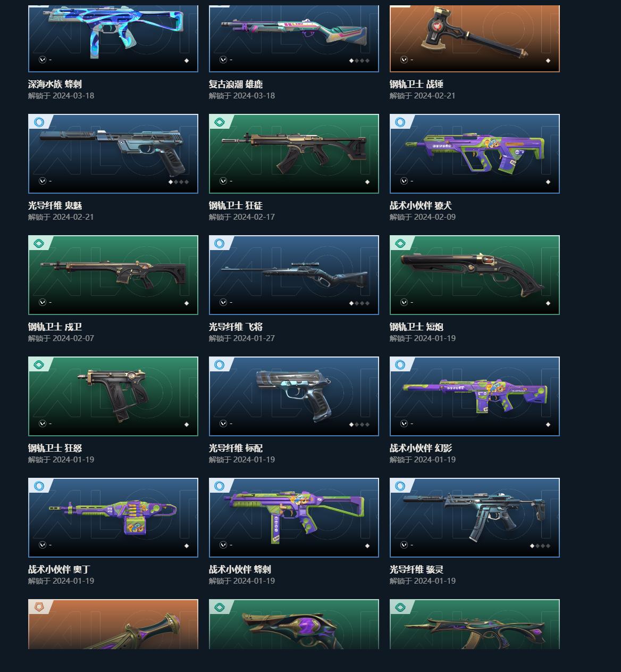Viewport: 621px width, 672px height.
Task: Click the 光导纤维 鬼魅 title text
Action: (x=55, y=205)
